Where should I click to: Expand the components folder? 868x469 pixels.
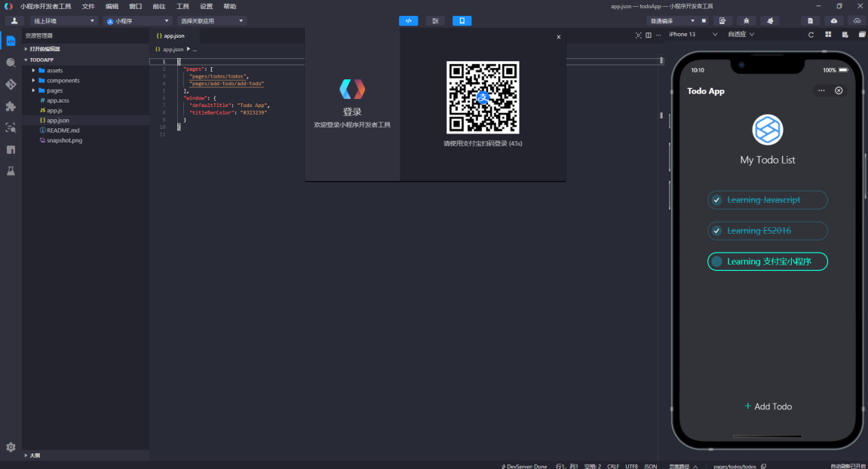pos(86,80)
